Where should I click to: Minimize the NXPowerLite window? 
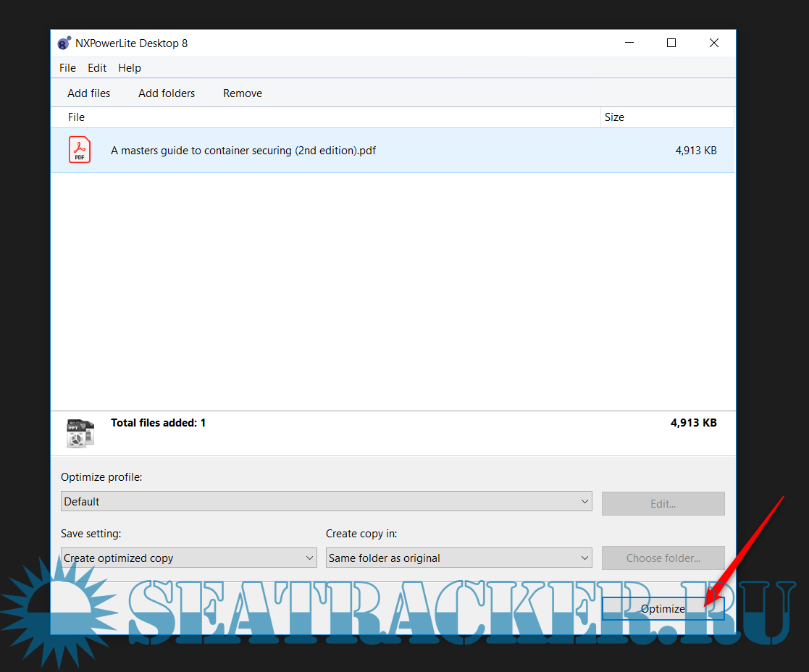pyautogui.click(x=629, y=43)
